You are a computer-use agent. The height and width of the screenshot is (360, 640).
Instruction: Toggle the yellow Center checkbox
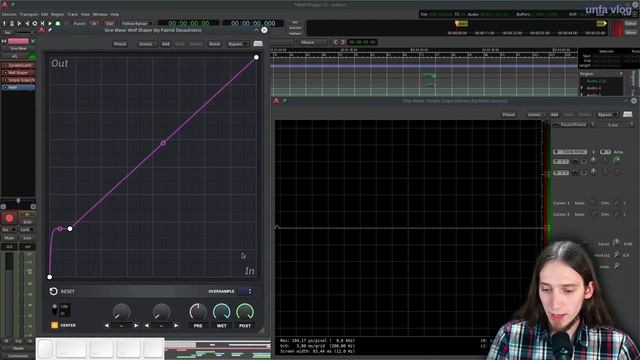click(54, 325)
